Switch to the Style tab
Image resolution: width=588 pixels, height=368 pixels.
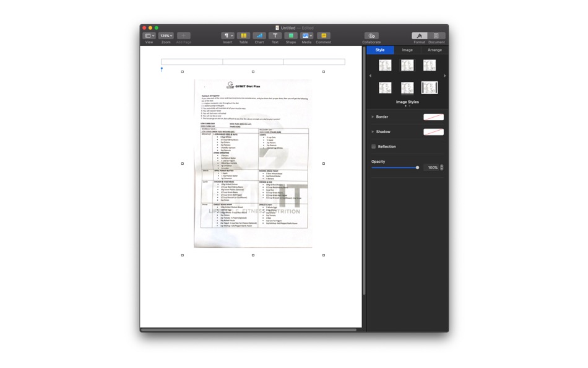pos(380,50)
